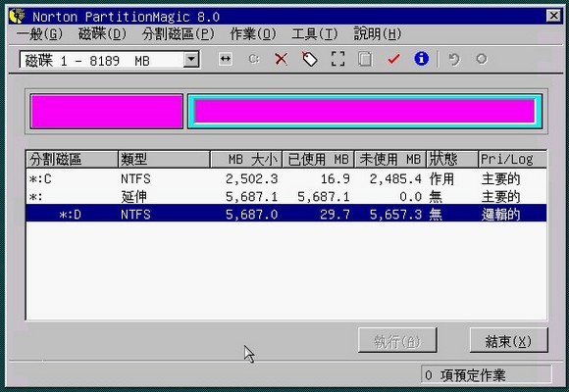
Task: Select the *:C partition row
Action: (286, 178)
